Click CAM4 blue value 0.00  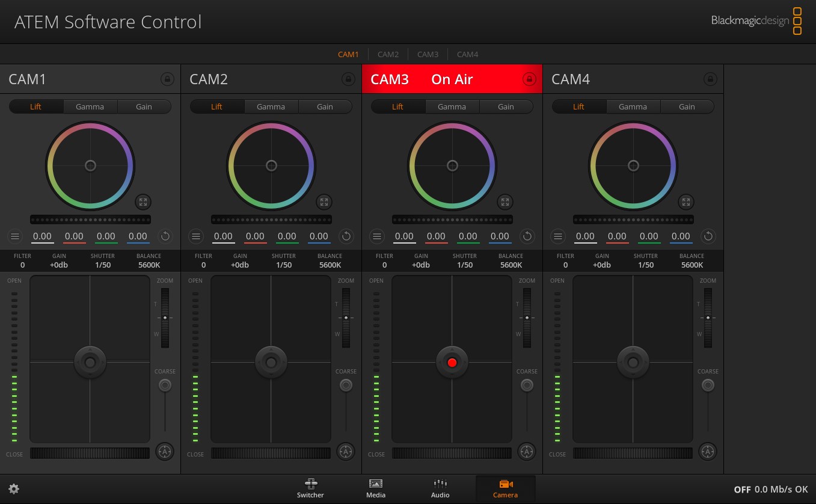(681, 237)
